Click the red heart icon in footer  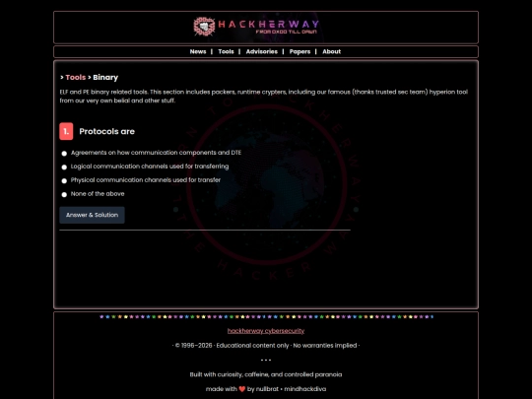242,389
